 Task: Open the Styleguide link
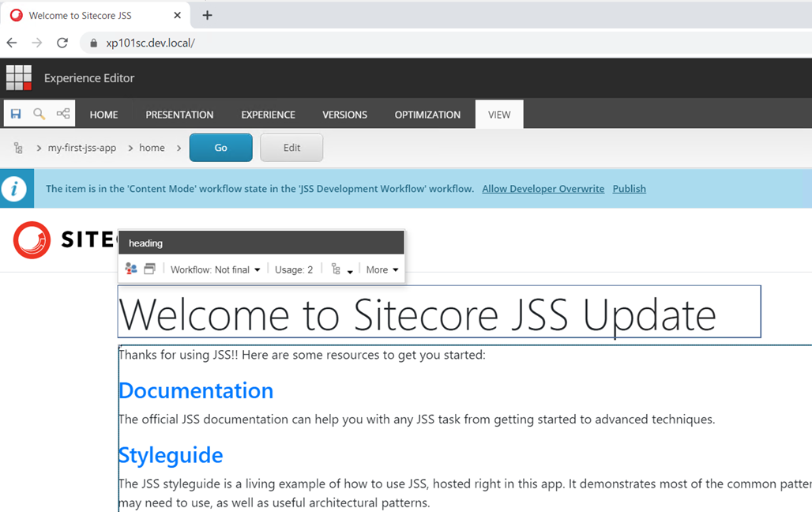tap(171, 456)
